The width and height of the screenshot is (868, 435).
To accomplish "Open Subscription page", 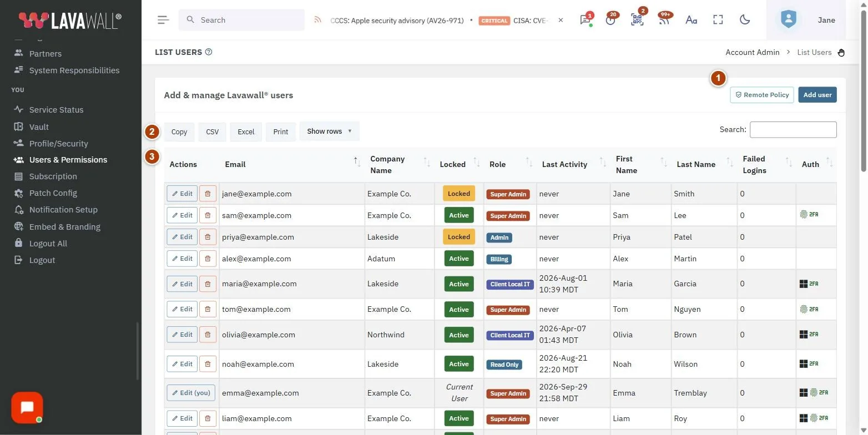I will pyautogui.click(x=53, y=176).
